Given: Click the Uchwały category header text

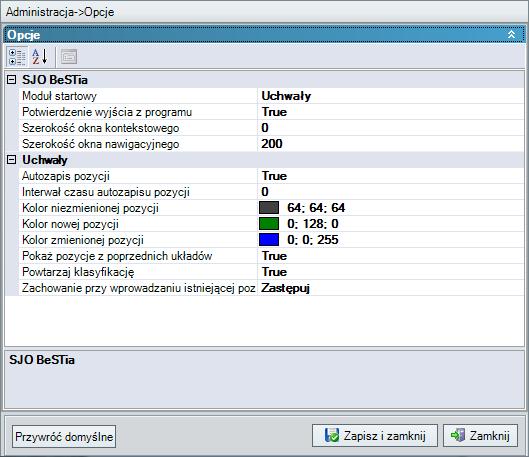Looking at the screenshot, I should click(x=45, y=160).
